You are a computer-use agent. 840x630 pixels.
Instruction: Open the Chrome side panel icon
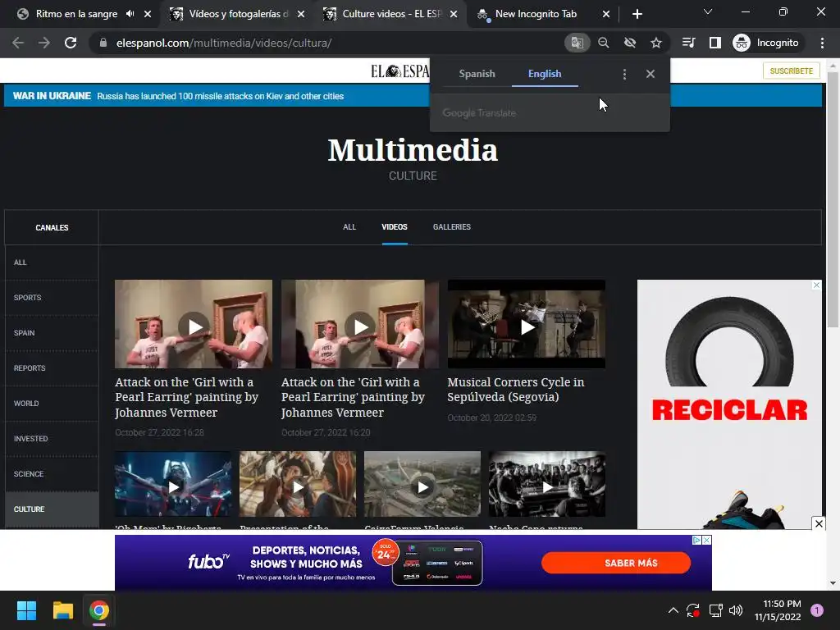(x=715, y=43)
